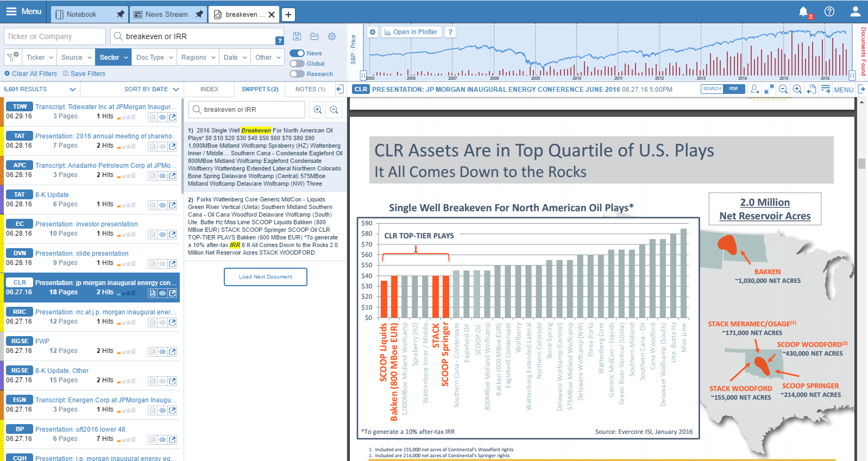Switch to the Snippets (2) tab
Image resolution: width=868 pixels, height=461 pixels.
point(260,89)
